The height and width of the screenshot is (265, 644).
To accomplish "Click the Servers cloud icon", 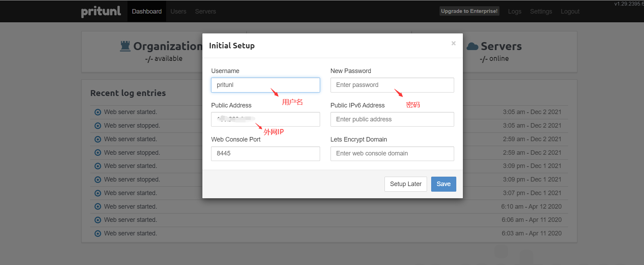I will pos(472,46).
